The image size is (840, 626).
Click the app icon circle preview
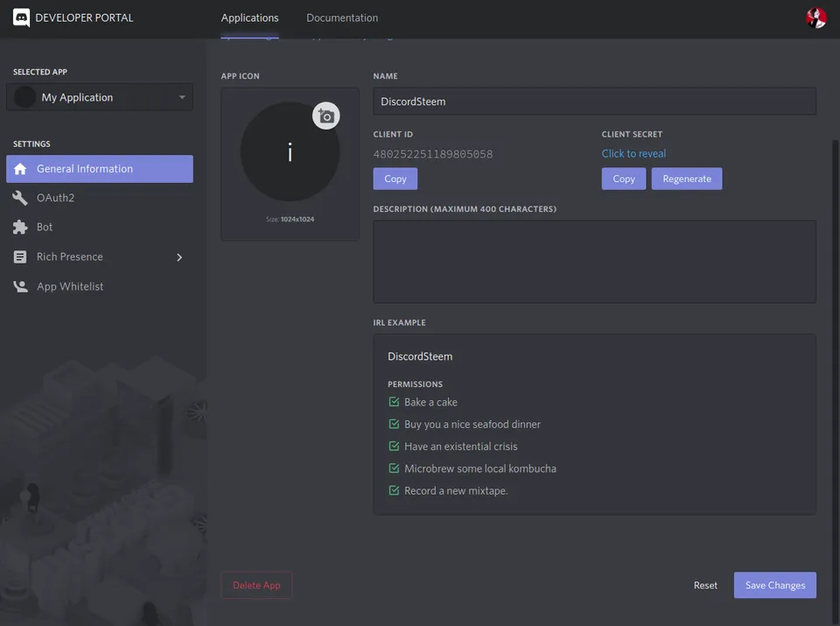290,151
